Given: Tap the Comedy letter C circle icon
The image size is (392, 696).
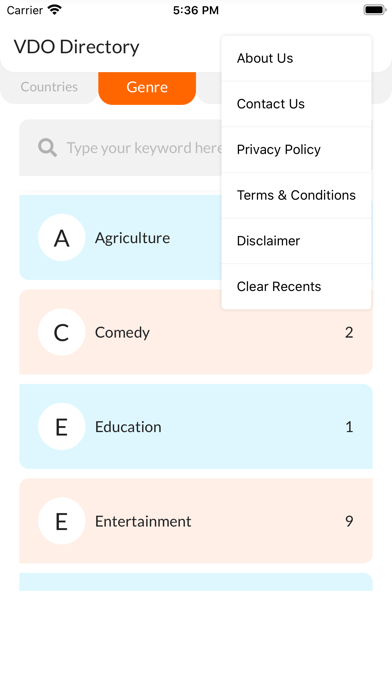Looking at the screenshot, I should (x=62, y=332).
